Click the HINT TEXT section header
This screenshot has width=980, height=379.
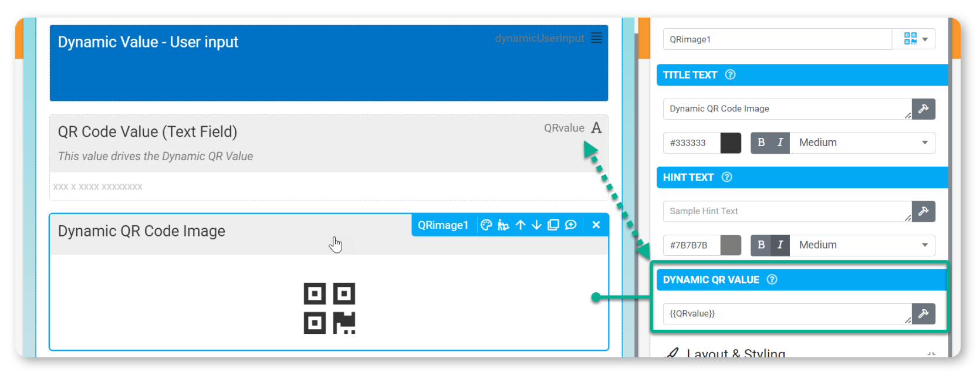802,177
